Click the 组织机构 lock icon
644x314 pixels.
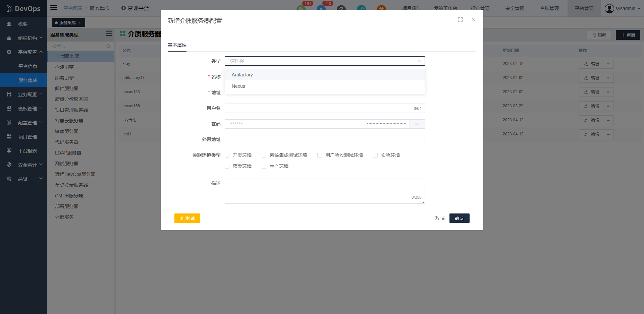9,38
